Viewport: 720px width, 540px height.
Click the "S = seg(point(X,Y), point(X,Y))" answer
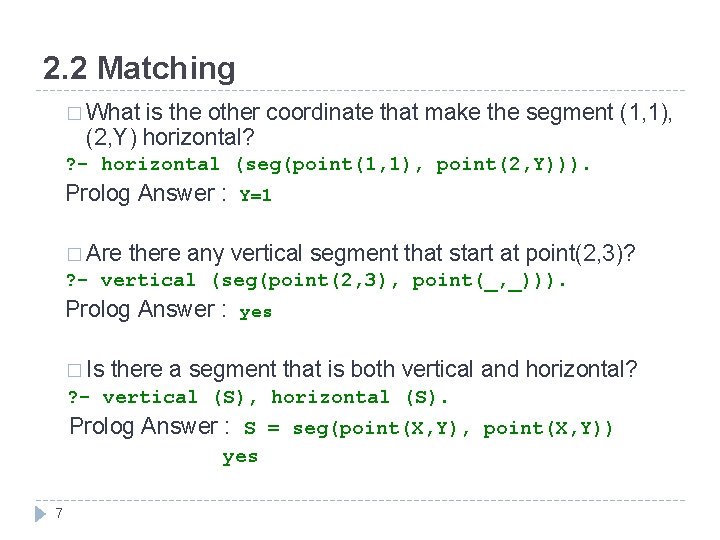point(428,428)
